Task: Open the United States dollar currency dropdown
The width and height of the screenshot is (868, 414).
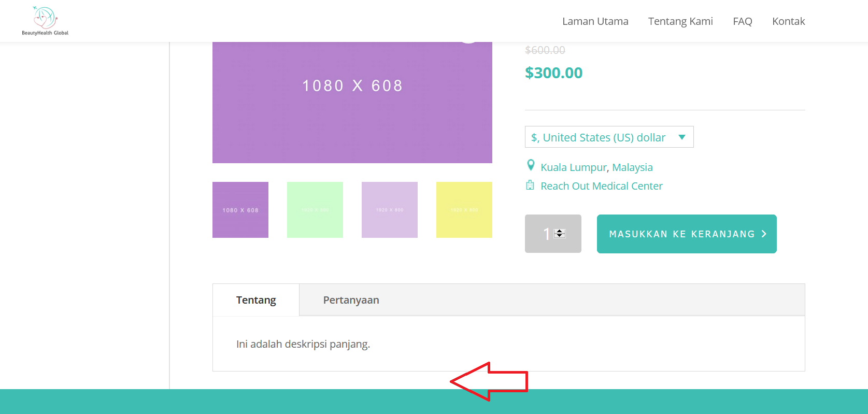Action: (609, 137)
